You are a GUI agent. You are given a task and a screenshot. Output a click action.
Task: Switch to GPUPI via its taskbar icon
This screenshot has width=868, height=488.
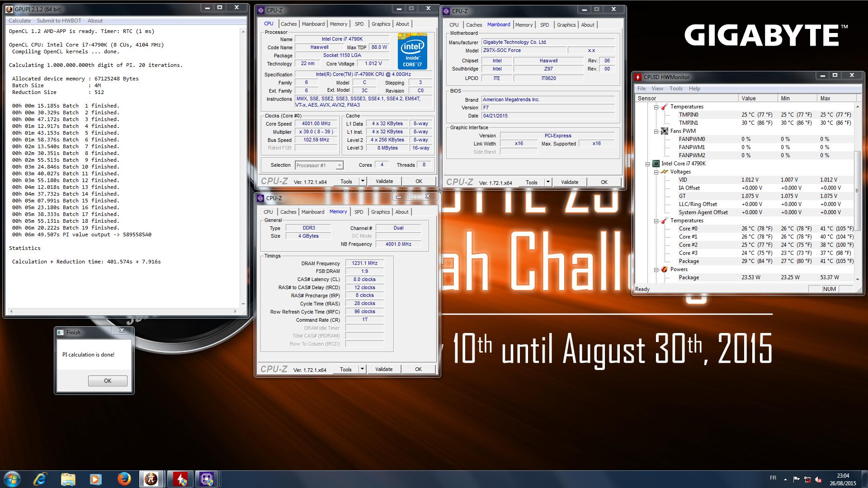click(x=151, y=479)
